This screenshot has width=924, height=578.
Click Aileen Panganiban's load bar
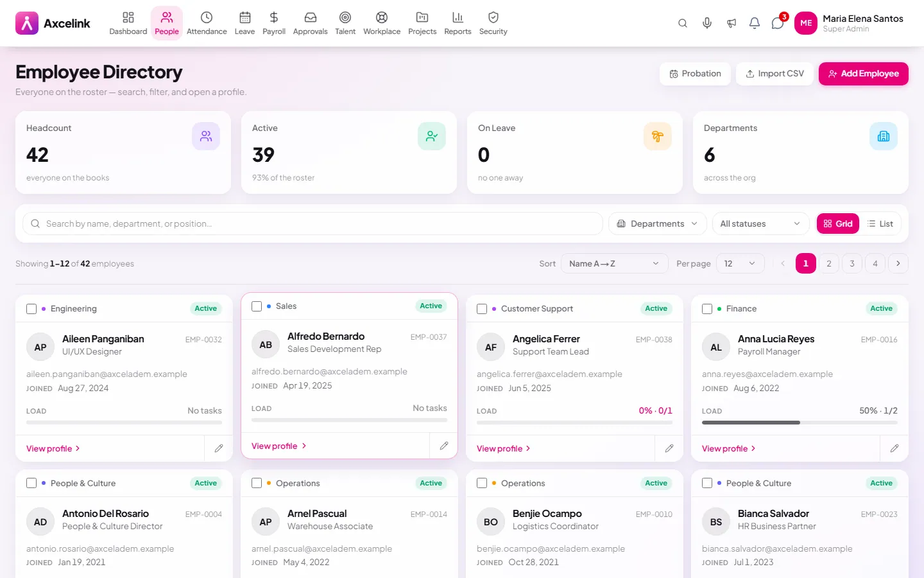124,423
